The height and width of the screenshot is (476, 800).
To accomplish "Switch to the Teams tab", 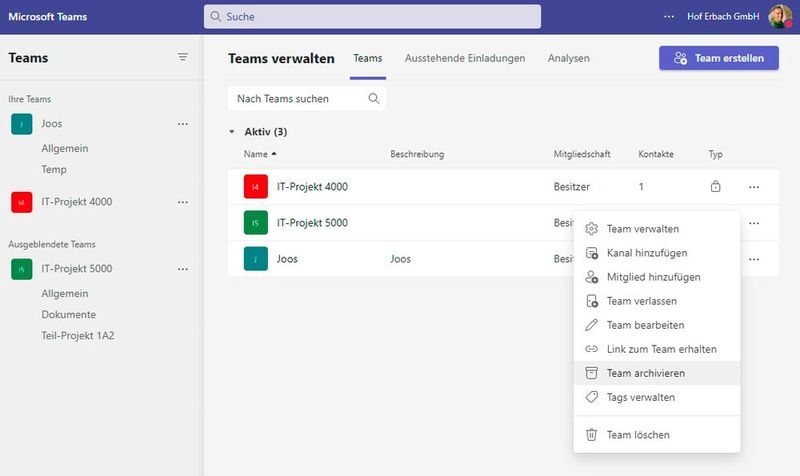I will (x=367, y=58).
